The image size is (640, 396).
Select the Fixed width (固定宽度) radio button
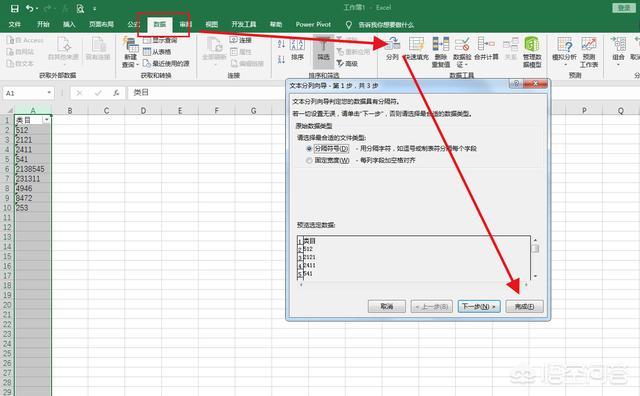pyautogui.click(x=309, y=161)
